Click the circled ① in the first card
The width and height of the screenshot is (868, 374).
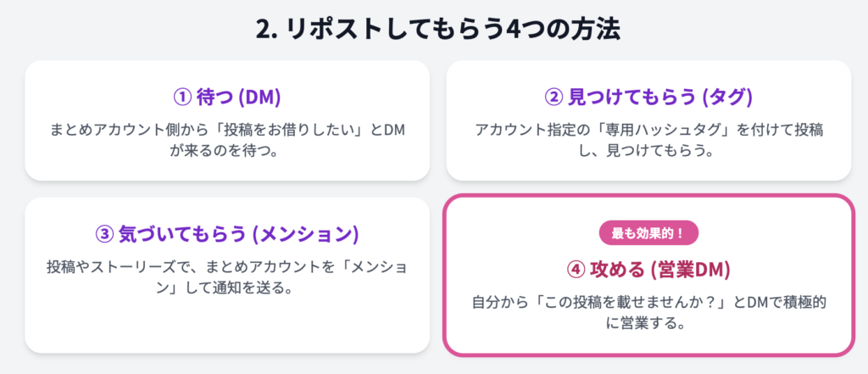pyautogui.click(x=182, y=98)
